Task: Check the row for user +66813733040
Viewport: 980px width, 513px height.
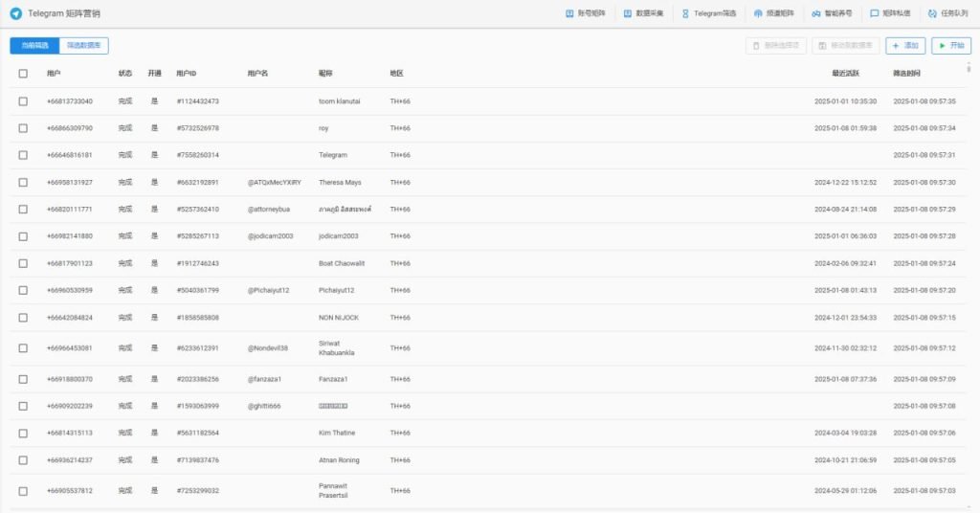Action: pyautogui.click(x=23, y=101)
